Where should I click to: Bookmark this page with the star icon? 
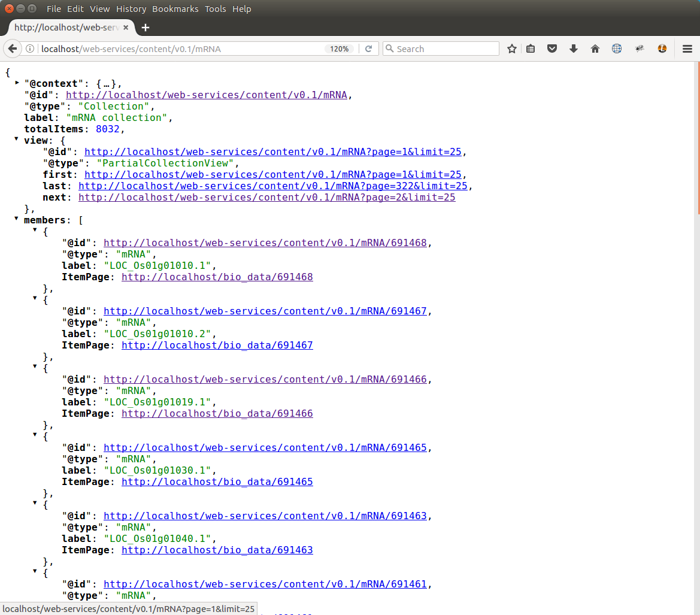pos(511,49)
